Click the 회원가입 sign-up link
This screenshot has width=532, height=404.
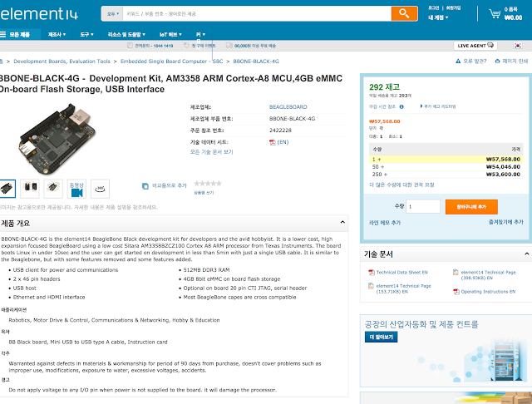[x=453, y=7]
